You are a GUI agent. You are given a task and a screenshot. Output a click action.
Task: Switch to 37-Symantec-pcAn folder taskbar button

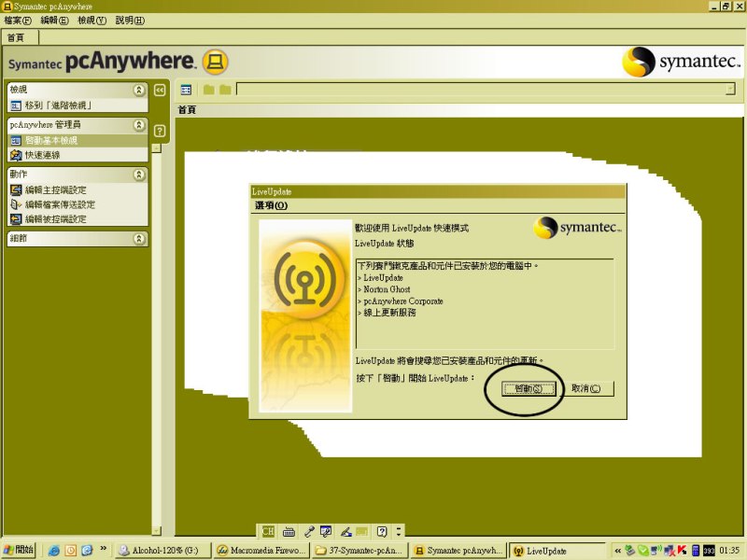coord(359,551)
